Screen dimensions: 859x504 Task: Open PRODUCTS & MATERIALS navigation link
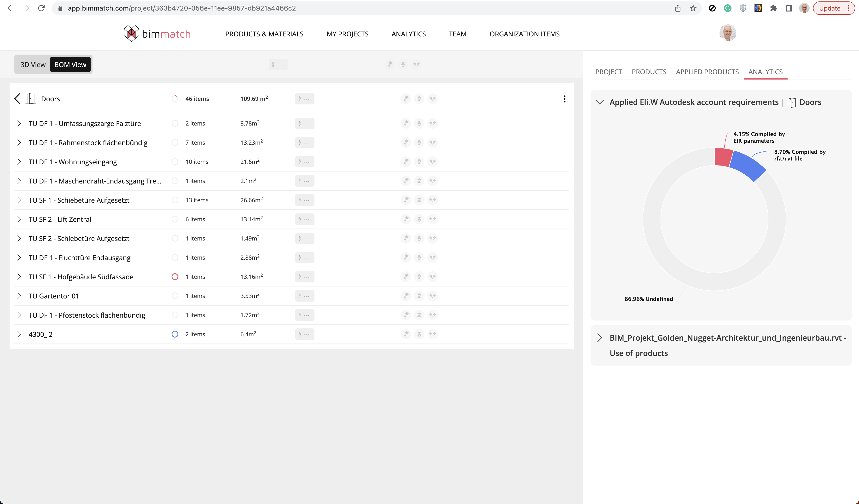click(x=264, y=34)
